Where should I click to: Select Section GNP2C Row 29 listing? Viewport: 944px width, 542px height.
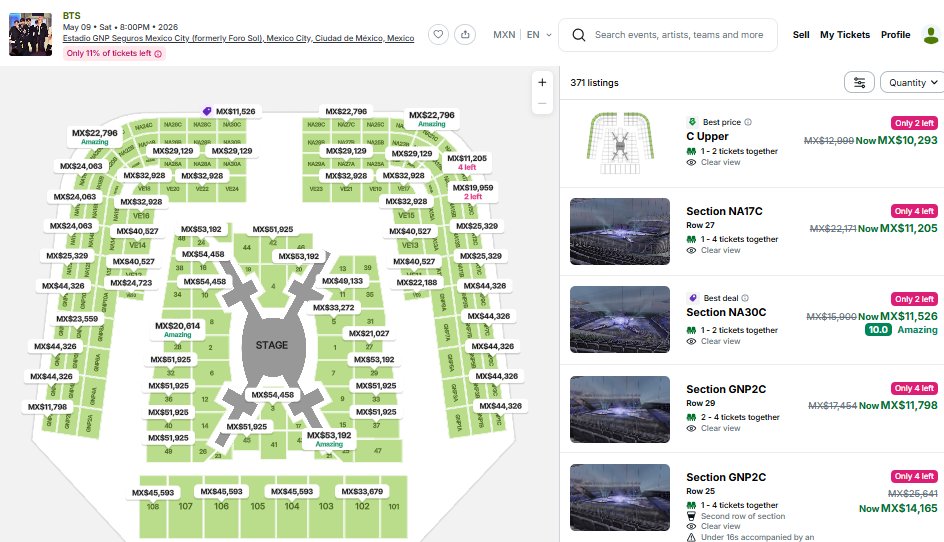tap(751, 408)
